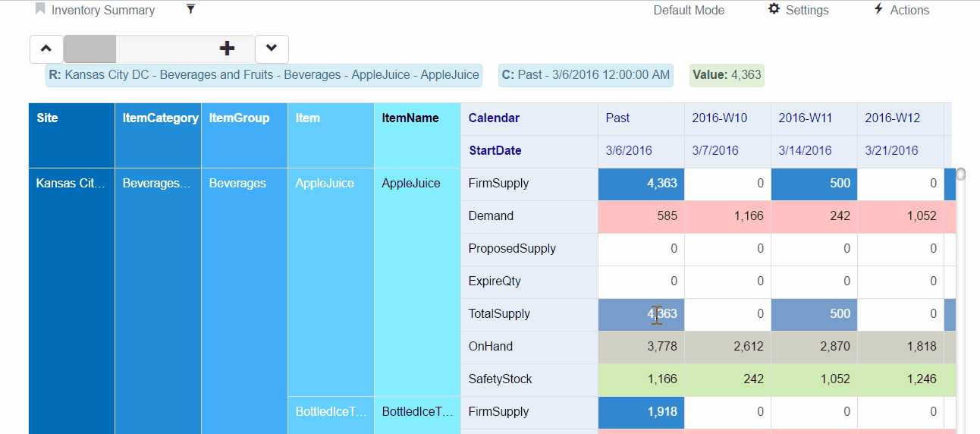
Task: Open the filter funnel icon
Action: (190, 9)
